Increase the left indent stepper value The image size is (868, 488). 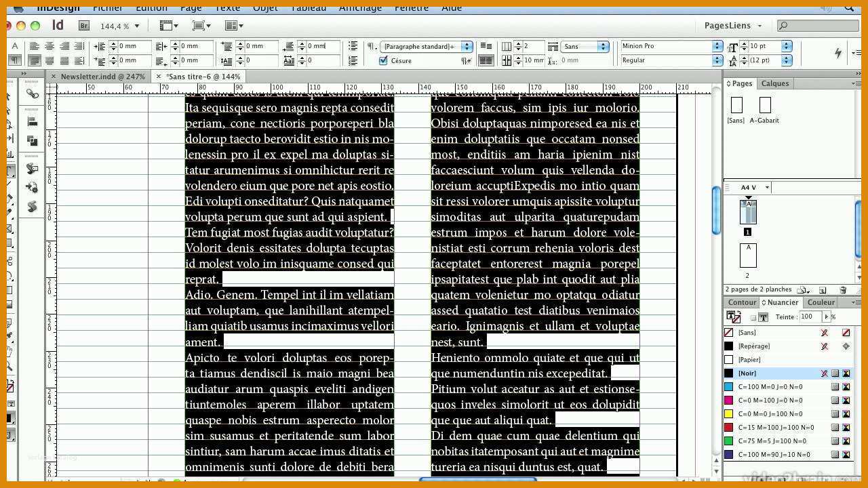113,44
